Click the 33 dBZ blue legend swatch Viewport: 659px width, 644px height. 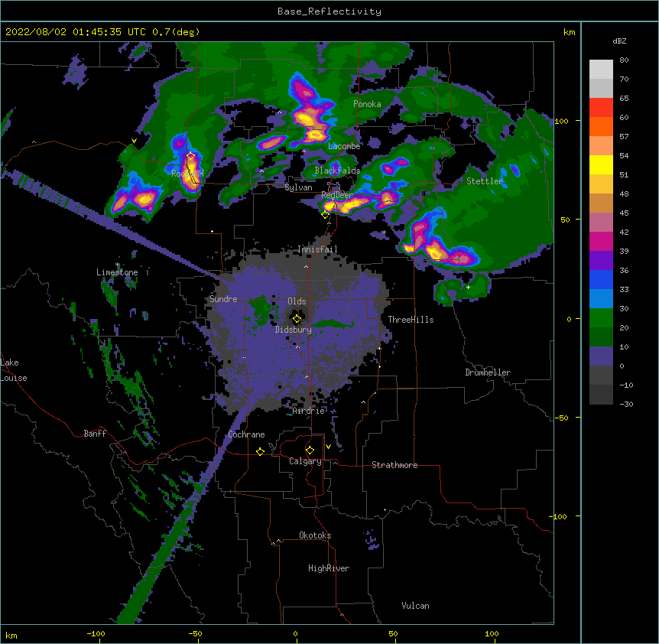[x=601, y=279]
